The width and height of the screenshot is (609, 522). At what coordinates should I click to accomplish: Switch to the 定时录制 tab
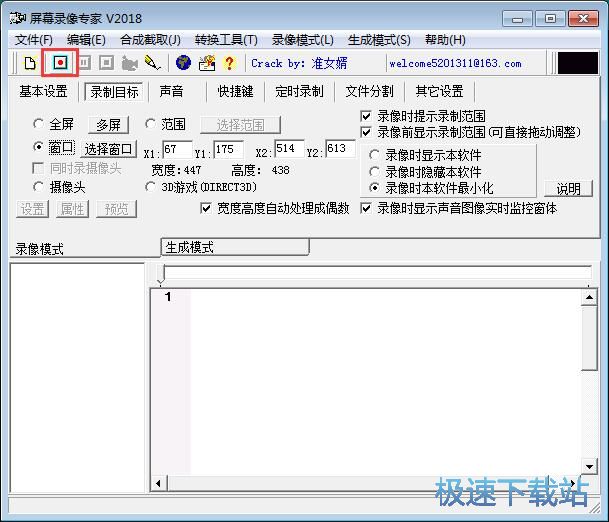pos(299,92)
